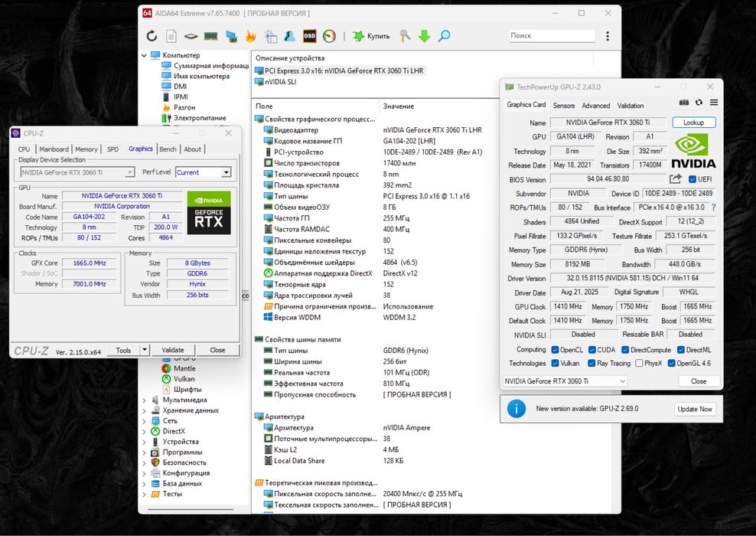Open the GPU selection dropdown in GPU-Z
756x536 pixels.
pos(565,381)
